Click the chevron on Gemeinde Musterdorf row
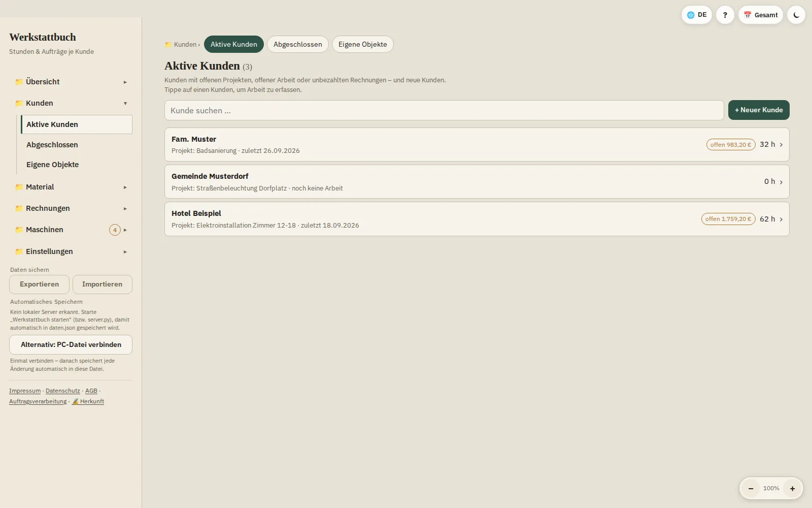Screen dimensions: 812x508 (781, 182)
